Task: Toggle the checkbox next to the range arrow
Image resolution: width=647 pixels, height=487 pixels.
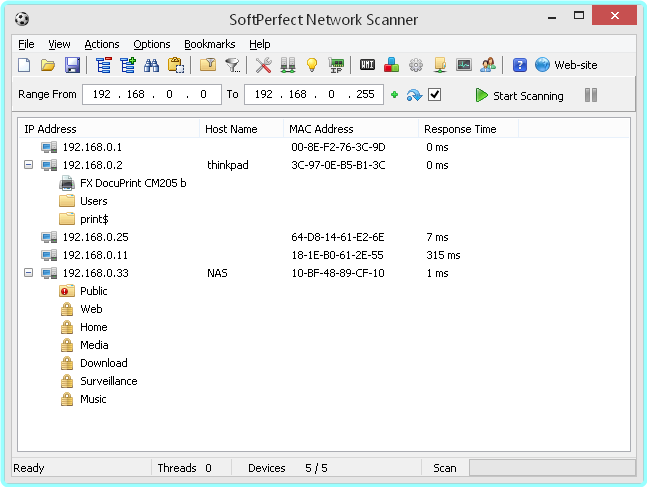Action: pos(434,95)
